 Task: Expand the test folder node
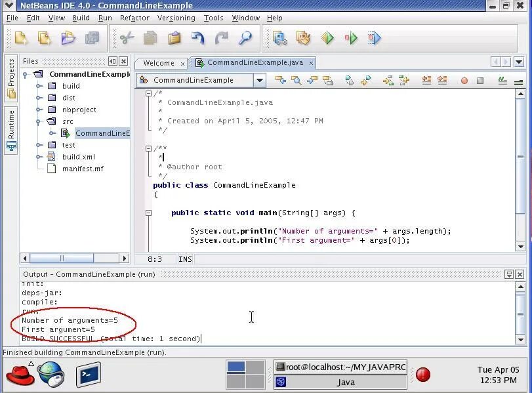pyautogui.click(x=39, y=145)
